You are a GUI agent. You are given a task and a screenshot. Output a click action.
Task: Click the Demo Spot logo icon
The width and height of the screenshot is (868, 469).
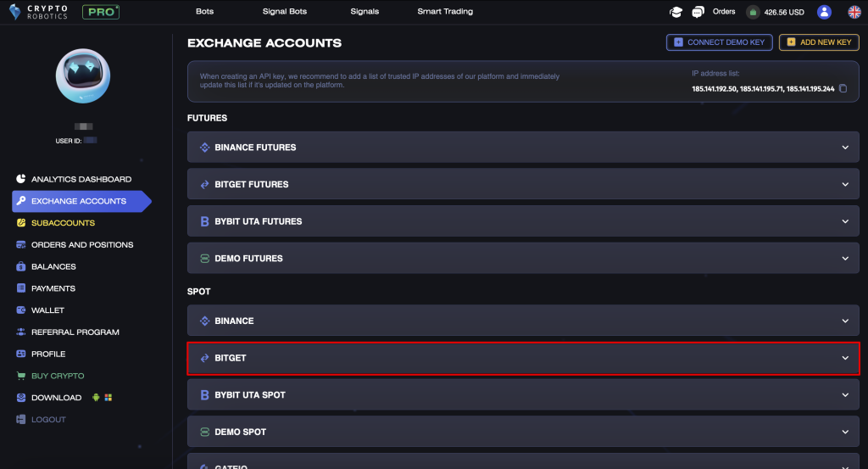click(x=205, y=432)
